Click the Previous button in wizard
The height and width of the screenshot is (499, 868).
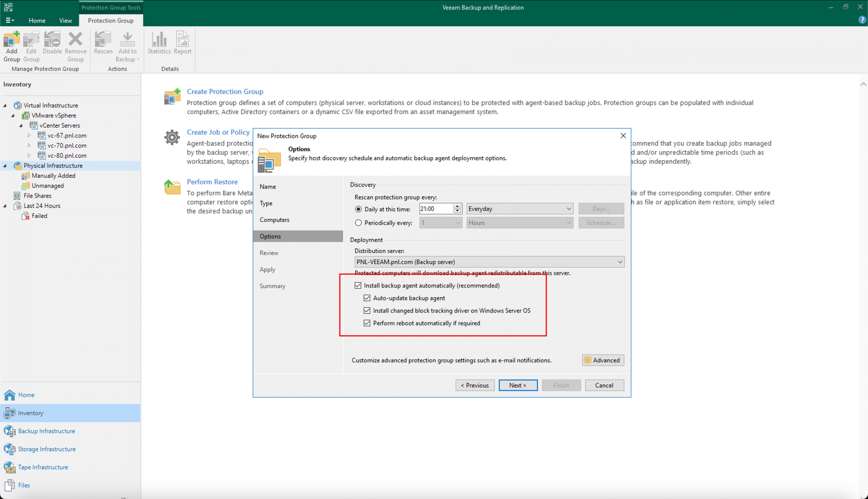tap(475, 385)
